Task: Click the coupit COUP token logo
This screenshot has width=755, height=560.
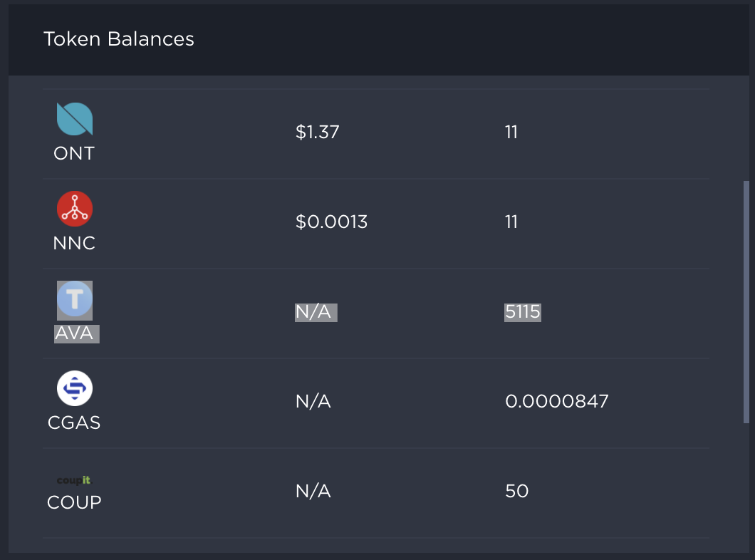Action: (x=73, y=480)
